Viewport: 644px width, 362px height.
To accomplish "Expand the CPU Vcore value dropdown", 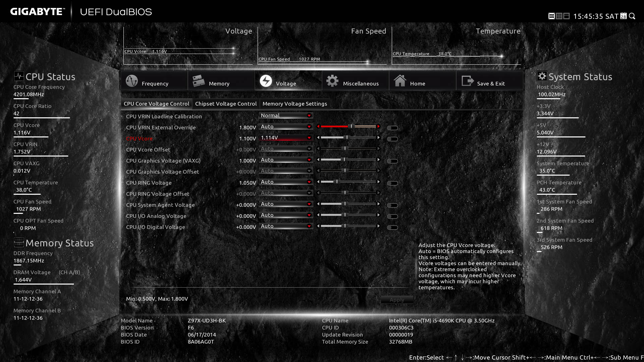I will point(286,137).
